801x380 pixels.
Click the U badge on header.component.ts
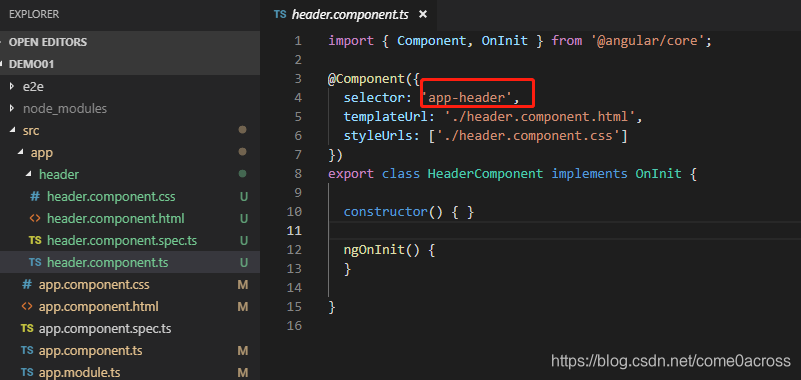pyautogui.click(x=244, y=263)
